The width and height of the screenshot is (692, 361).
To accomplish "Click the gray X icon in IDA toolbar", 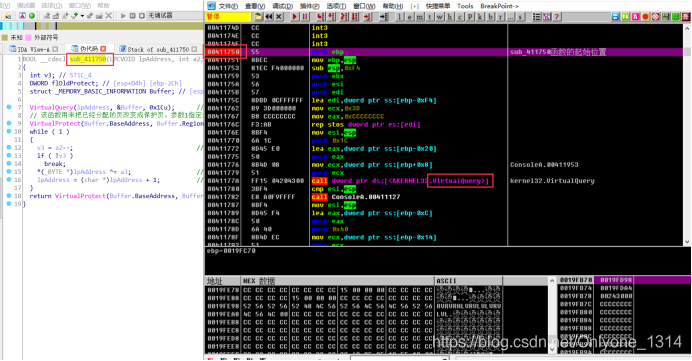I will point(109,15).
